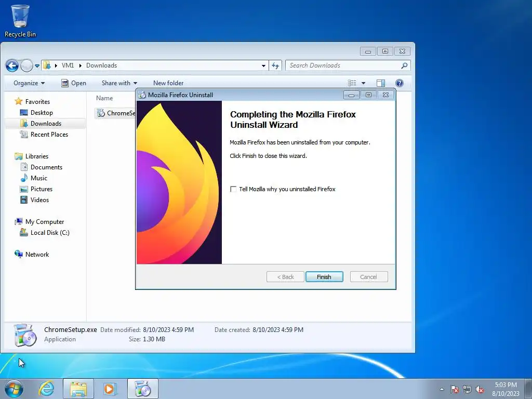
Task: Expand the arrow between VM1 and Downloads
Action: point(81,65)
